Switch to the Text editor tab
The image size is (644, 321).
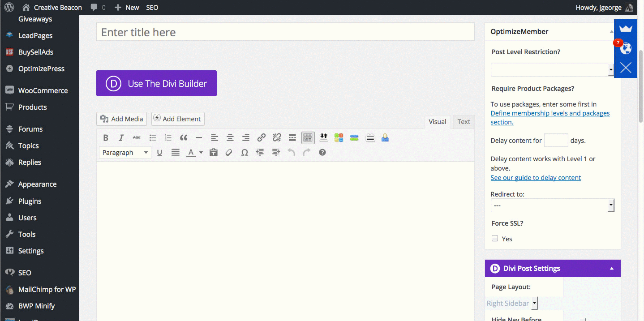click(464, 121)
